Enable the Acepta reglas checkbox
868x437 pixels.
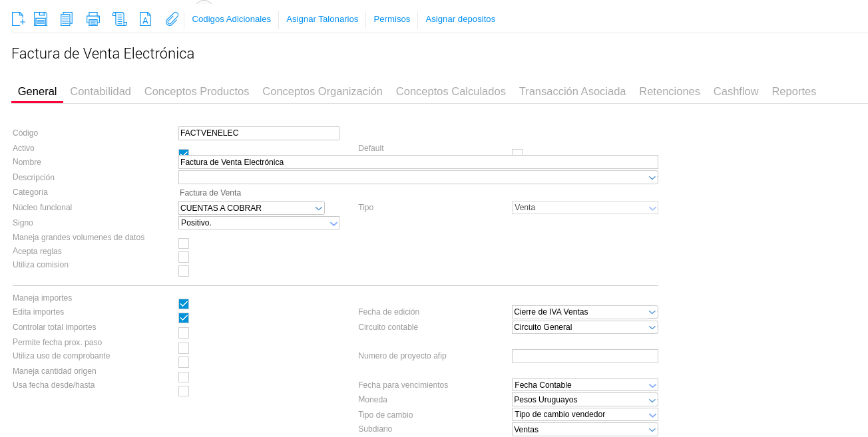[x=184, y=257]
